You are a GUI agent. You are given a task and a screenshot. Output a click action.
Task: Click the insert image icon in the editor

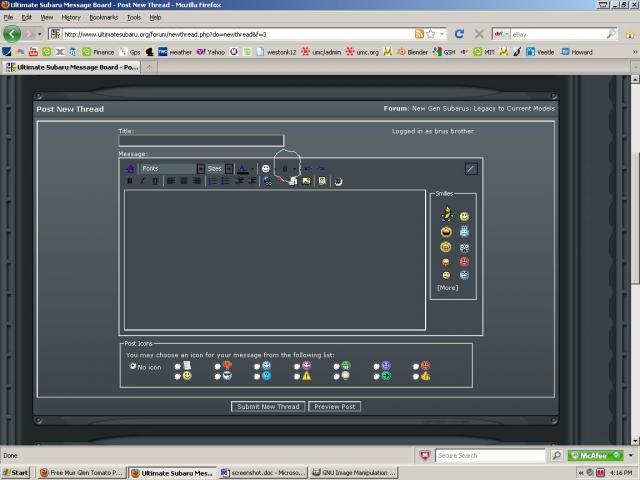click(x=306, y=181)
